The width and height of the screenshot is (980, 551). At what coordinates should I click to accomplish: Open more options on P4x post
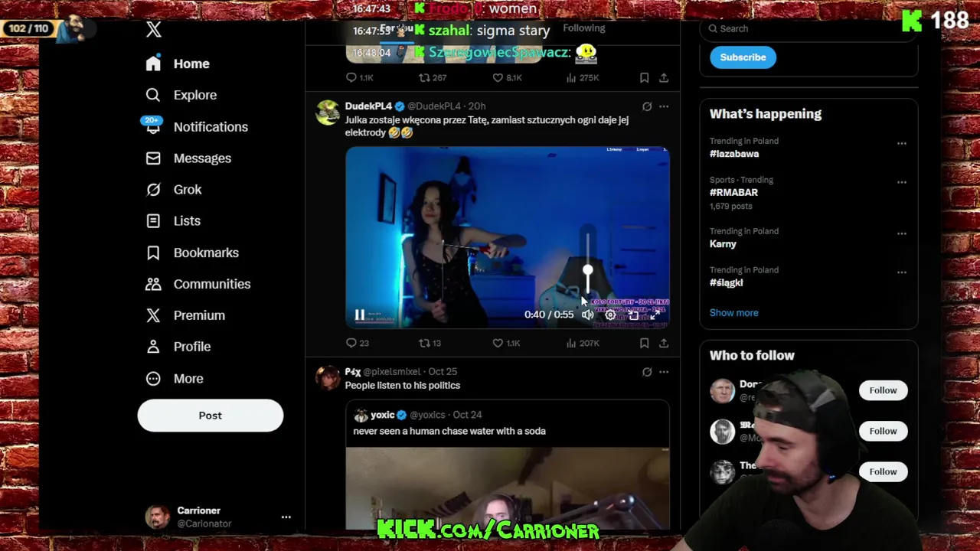[x=664, y=372]
